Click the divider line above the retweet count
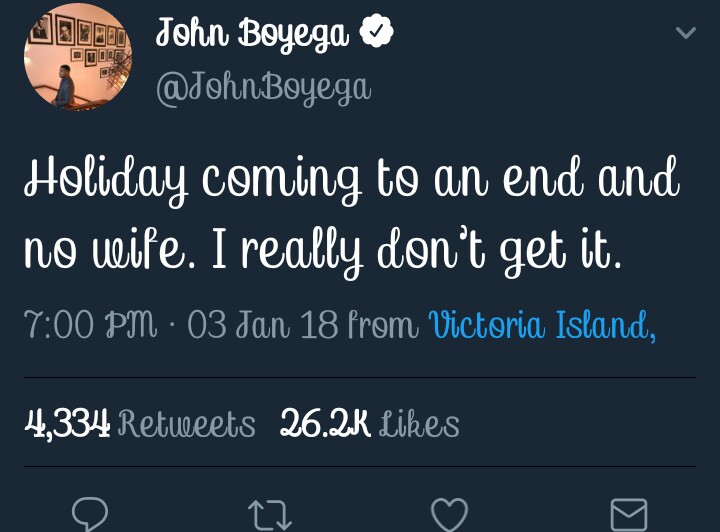The image size is (720, 532). tap(360, 377)
